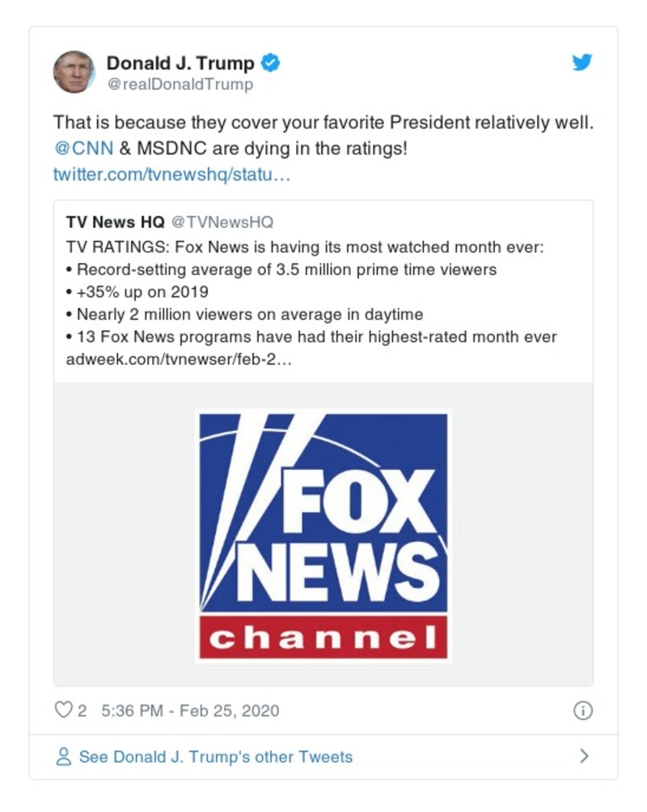Open the tweet info circle icon
This screenshot has width=647, height=812.
coord(585,709)
